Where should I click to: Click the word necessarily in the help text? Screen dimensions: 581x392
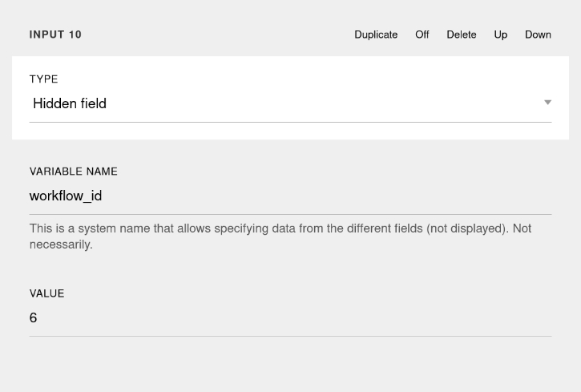(x=60, y=244)
